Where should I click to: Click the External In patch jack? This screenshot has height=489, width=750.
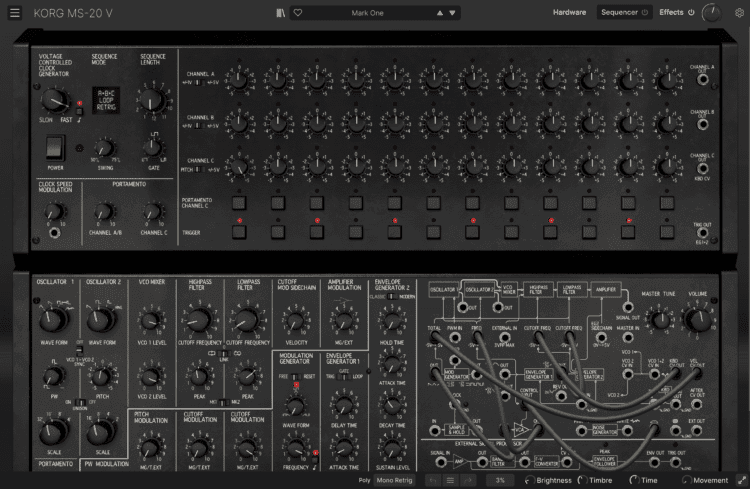pyautogui.click(x=504, y=337)
